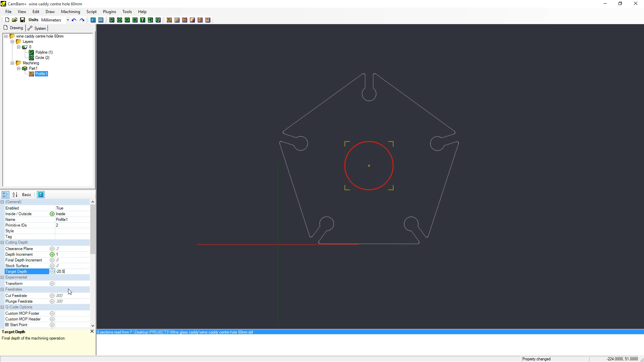Viewport: 644px width, 362px height.
Task: Click Target Depth input field
Action: [72, 271]
